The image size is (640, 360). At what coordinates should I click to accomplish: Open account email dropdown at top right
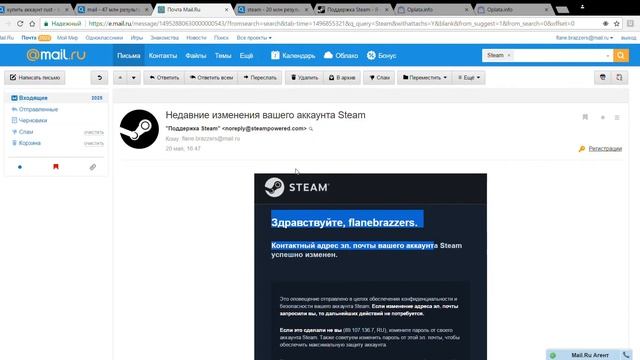coord(584,38)
